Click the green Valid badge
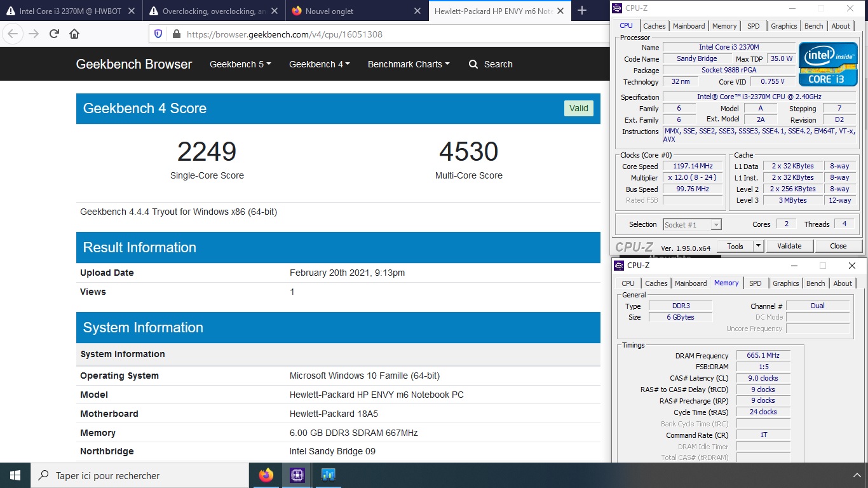This screenshot has height=488, width=868. (578, 108)
